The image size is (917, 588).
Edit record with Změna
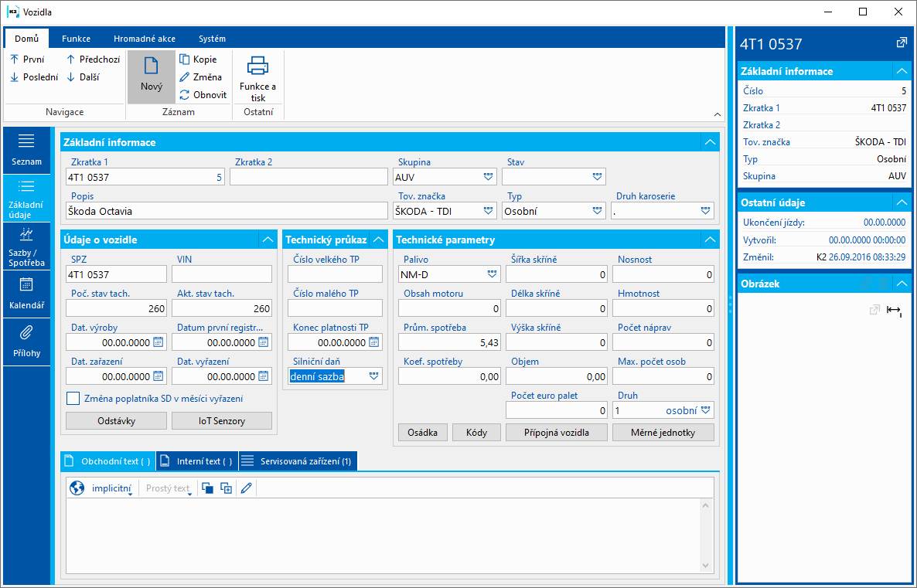(x=200, y=76)
